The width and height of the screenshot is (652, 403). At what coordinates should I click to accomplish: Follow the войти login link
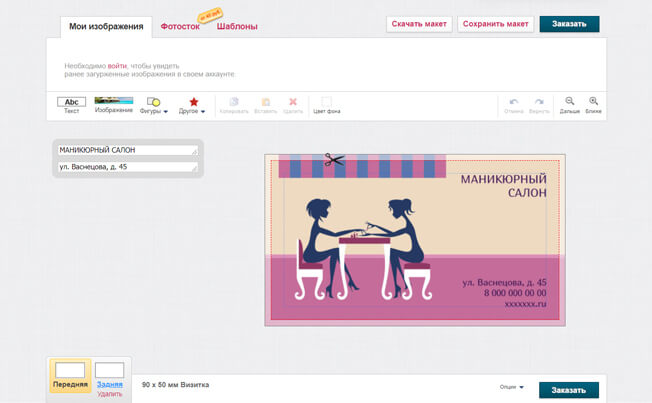pyautogui.click(x=117, y=66)
